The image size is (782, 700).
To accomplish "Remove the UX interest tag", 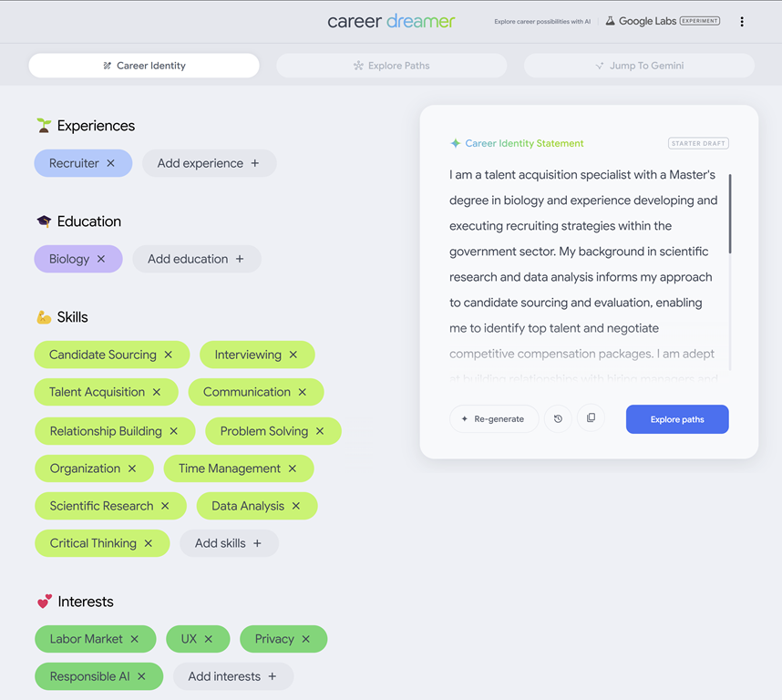I will tap(209, 639).
